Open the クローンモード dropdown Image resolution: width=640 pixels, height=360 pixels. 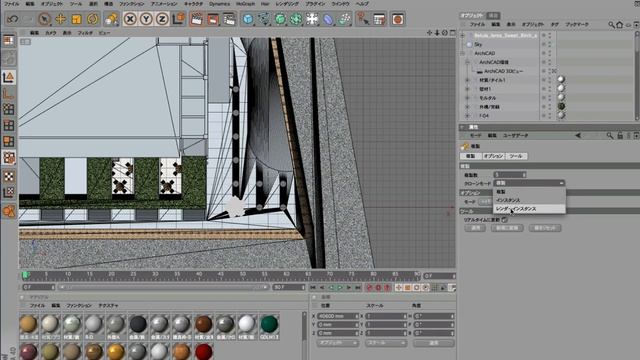click(x=529, y=183)
